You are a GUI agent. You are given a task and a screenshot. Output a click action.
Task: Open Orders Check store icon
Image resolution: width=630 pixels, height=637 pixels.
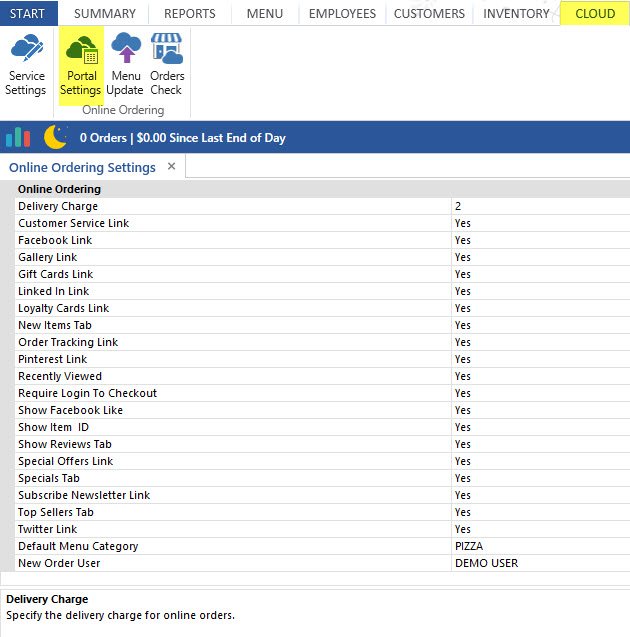[x=167, y=50]
